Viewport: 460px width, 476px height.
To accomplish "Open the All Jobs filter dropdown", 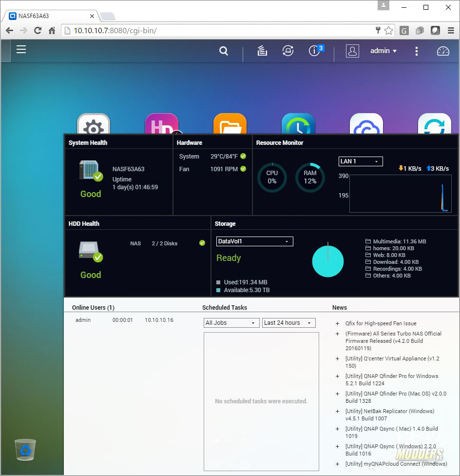I will (231, 323).
